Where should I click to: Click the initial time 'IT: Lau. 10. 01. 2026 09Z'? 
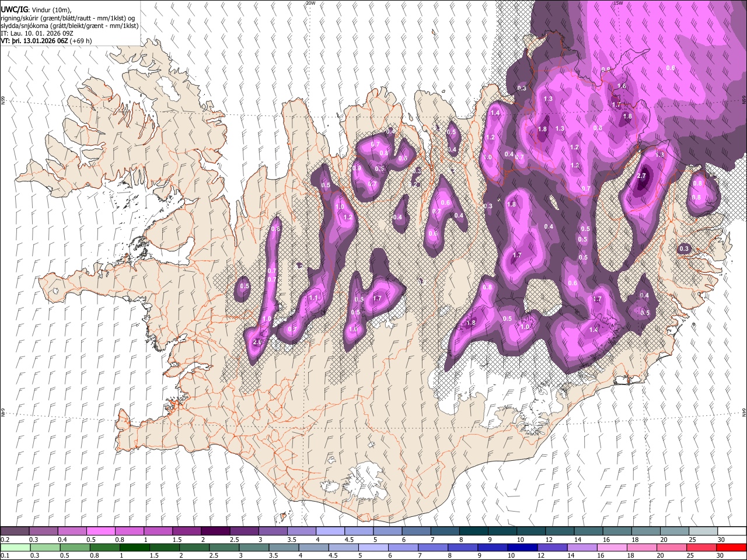click(x=37, y=33)
